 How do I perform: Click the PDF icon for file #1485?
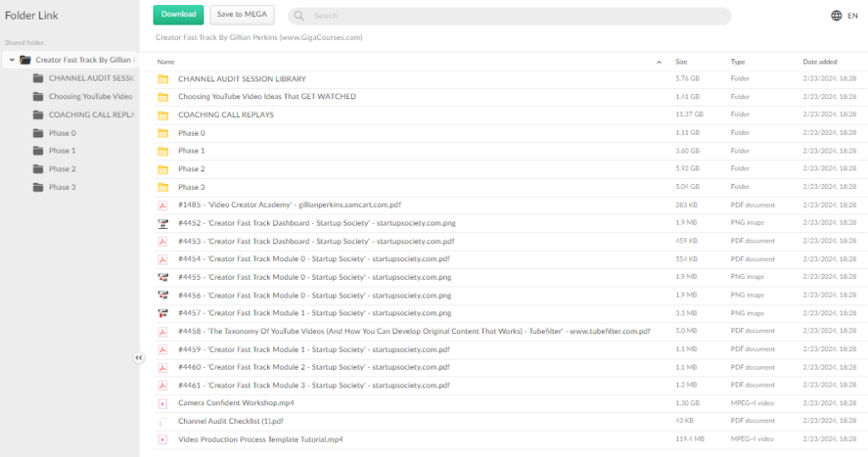[x=163, y=205]
